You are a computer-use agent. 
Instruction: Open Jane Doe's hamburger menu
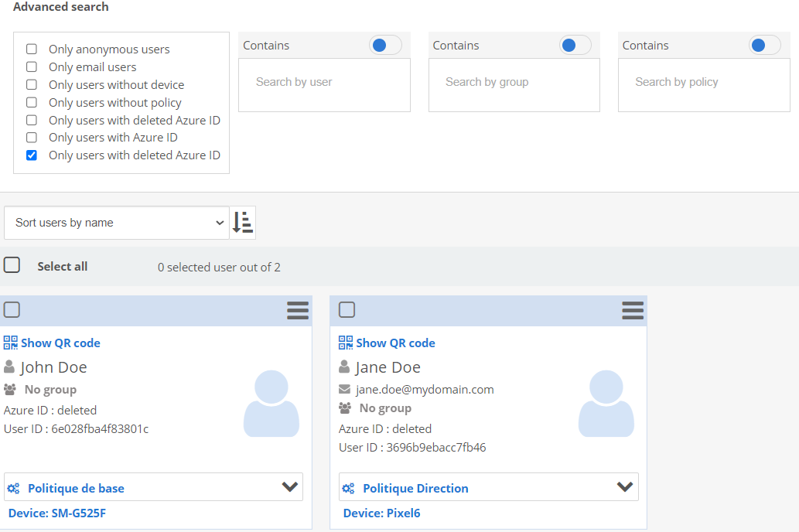633,311
